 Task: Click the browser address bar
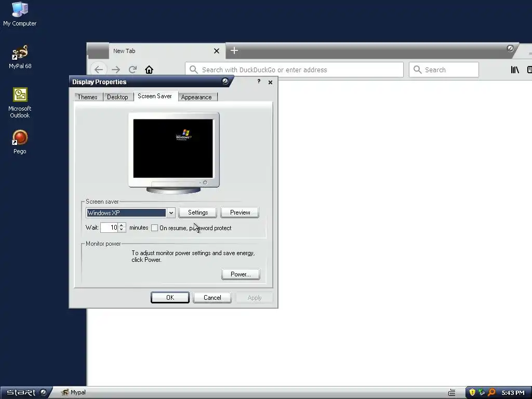click(294, 70)
